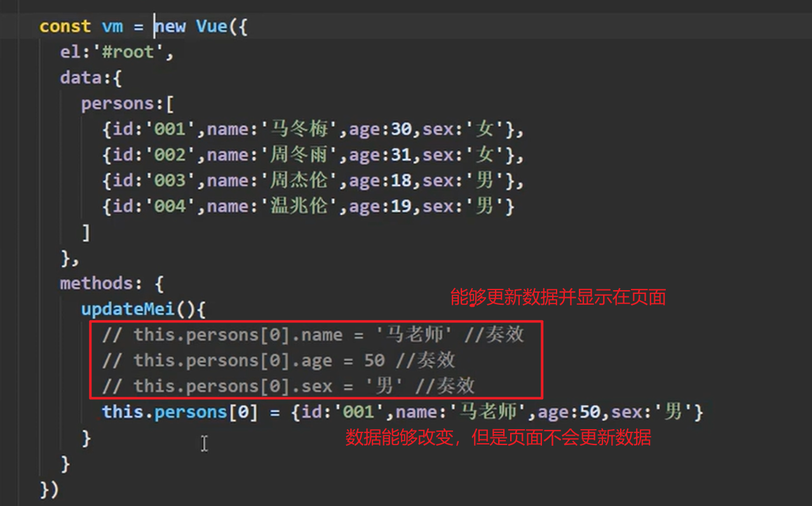Click the commented persons[0].age = 50 line
Screen dimensions: 812x506
tap(279, 360)
